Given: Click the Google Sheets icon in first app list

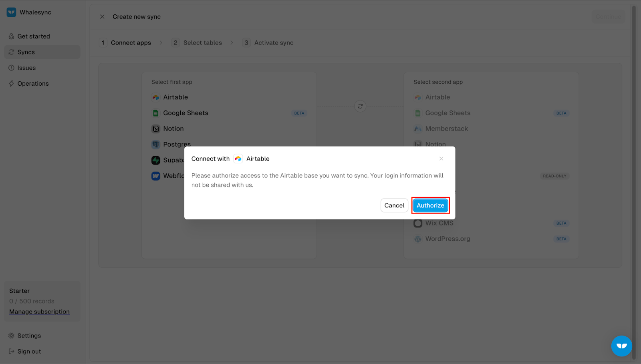Looking at the screenshot, I should 155,113.
